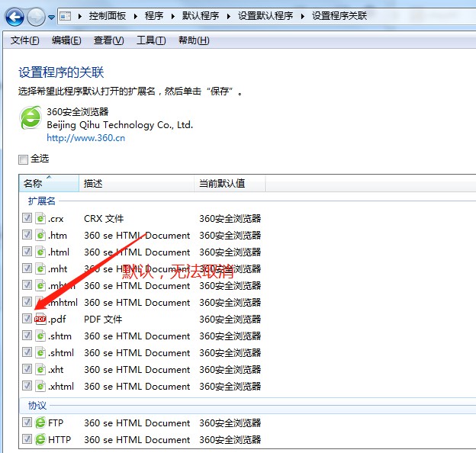Toggle the HTTP protocol checkbox
Viewport: 476px width, 453px height.
(27, 439)
